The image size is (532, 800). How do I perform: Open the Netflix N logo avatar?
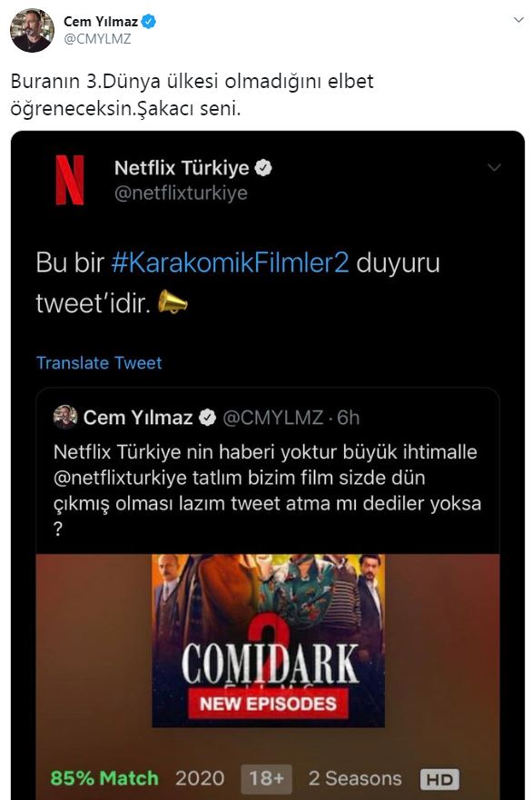[x=70, y=180]
